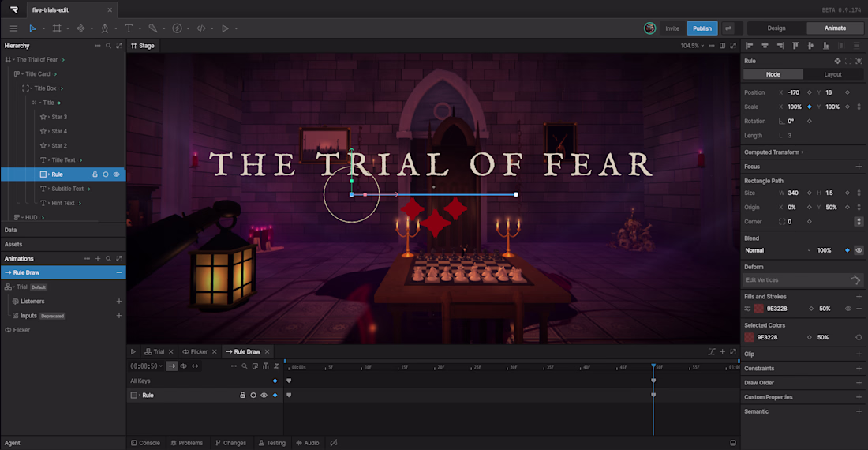Click the toolbar Play preview icon
This screenshot has height=450, width=868.
226,28
